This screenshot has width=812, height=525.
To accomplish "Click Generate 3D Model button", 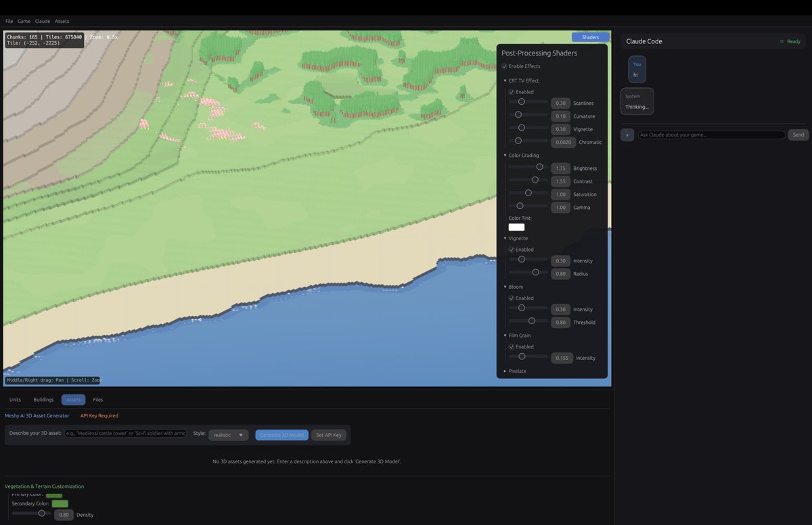I will coord(282,435).
